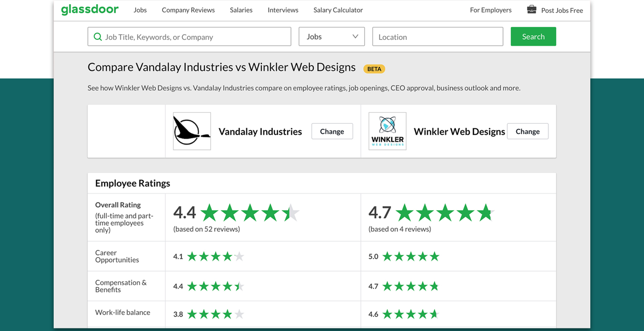Screen dimensions: 644x331
Task: Click the Work-life balance row label
Action: [123, 312]
